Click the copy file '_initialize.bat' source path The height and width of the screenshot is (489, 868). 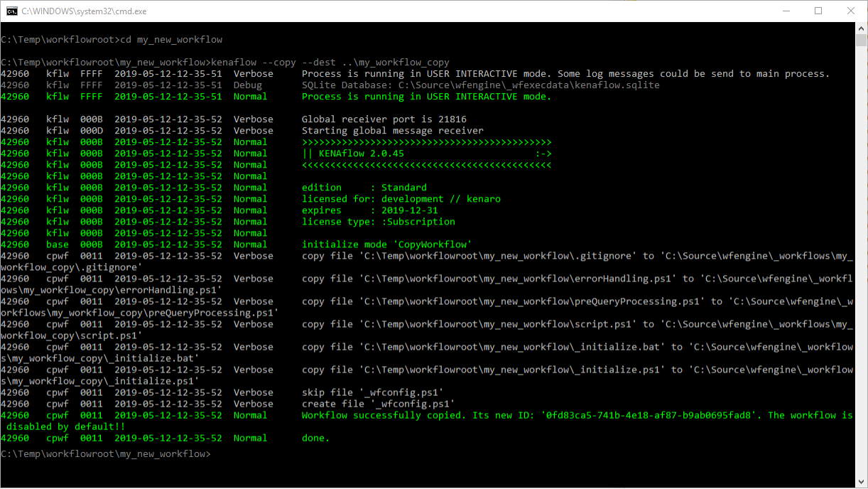pyautogui.click(x=512, y=347)
